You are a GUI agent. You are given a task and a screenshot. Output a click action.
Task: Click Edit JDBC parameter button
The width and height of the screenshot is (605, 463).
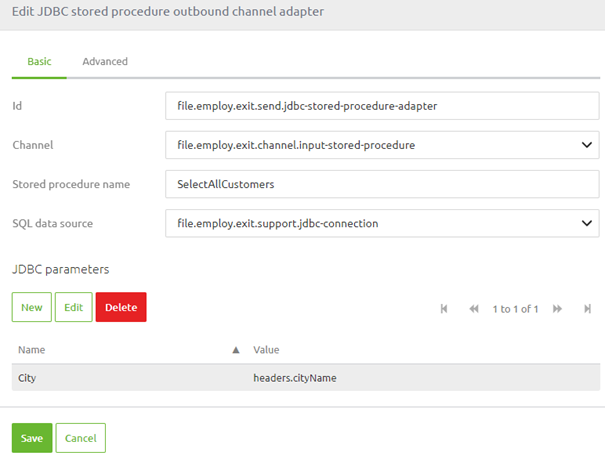pyautogui.click(x=74, y=307)
